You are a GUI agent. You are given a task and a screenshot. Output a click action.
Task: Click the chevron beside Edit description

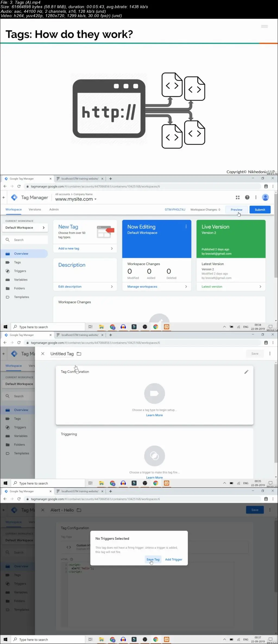tap(112, 287)
